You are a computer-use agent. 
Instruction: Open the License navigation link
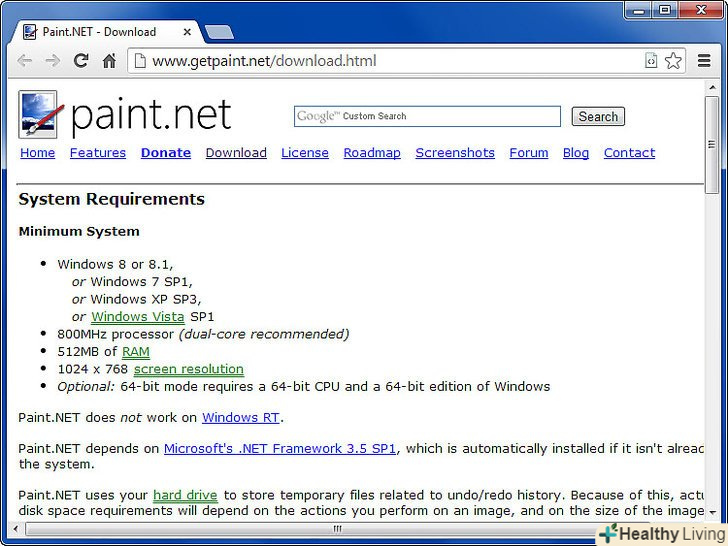[x=305, y=153]
